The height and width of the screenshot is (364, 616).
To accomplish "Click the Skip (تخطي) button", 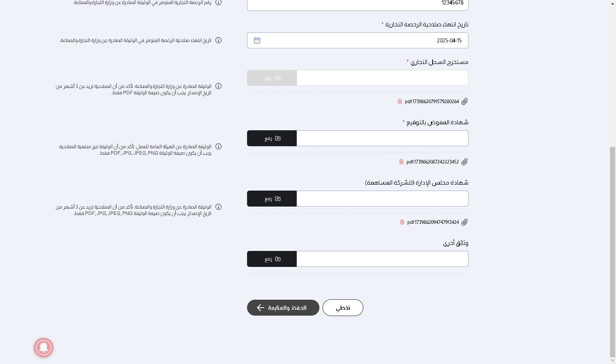I will tap(343, 308).
